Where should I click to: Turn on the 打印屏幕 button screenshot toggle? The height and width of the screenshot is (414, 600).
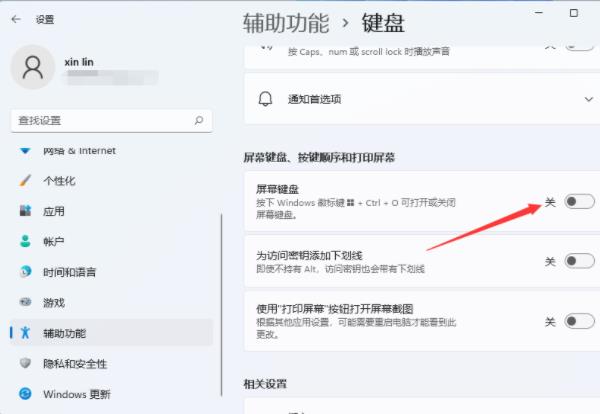pos(579,321)
